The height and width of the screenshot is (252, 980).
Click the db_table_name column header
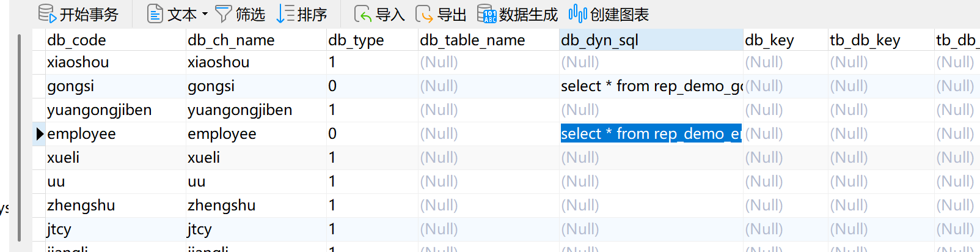coord(488,40)
